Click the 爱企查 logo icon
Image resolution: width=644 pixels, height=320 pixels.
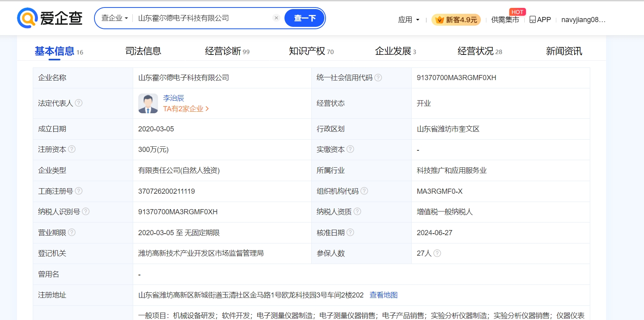click(27, 18)
